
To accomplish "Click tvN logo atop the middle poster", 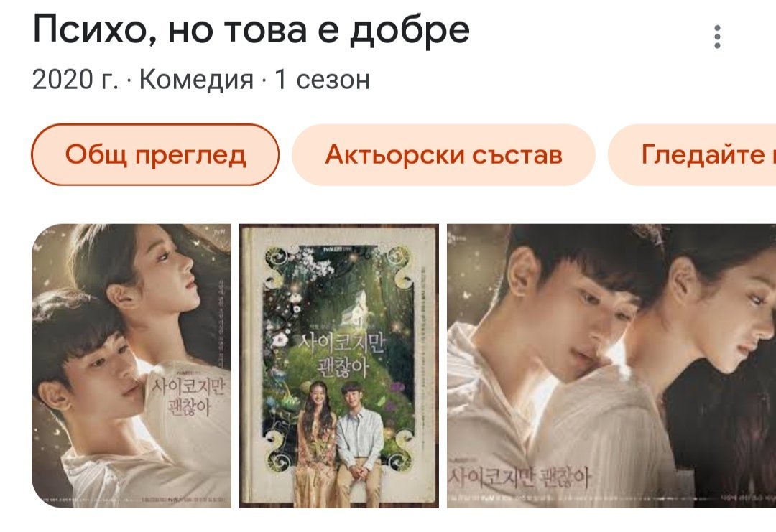I will point(334,250).
